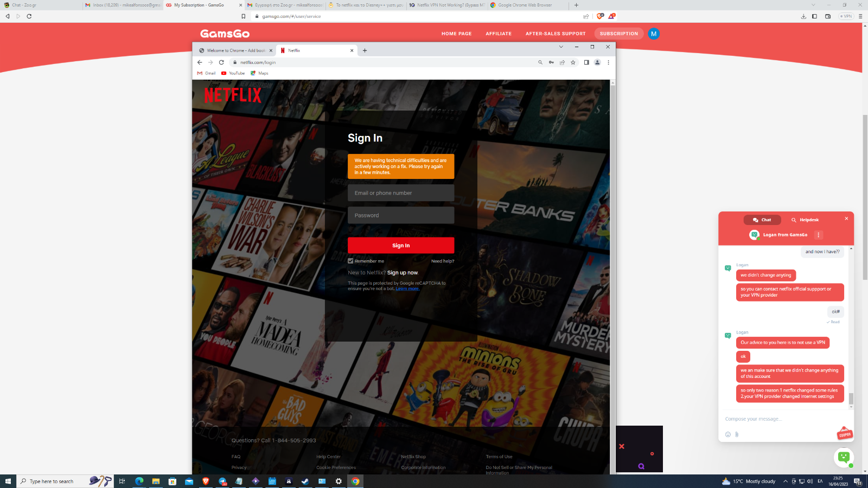Click the Password field

click(401, 215)
